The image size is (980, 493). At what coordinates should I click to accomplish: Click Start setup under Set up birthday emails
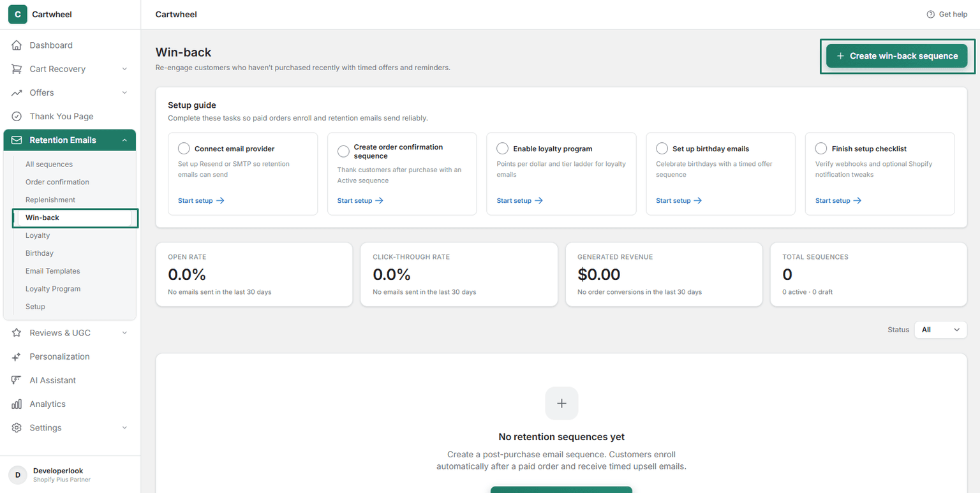point(679,200)
